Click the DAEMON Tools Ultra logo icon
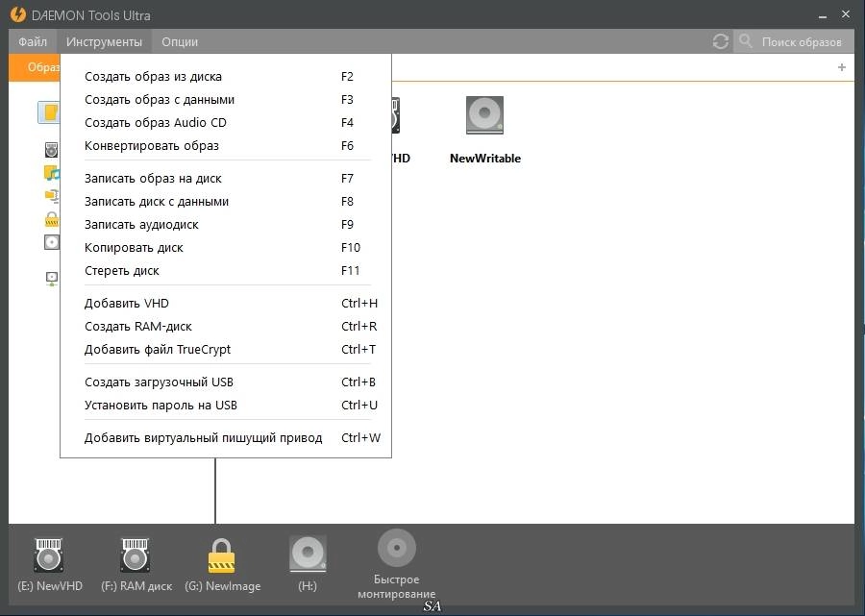The image size is (865, 616). pyautogui.click(x=17, y=14)
